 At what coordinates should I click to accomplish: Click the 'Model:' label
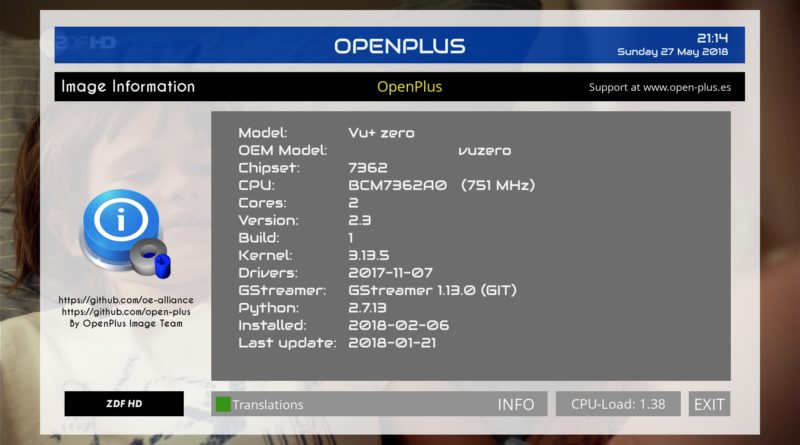pos(263,133)
